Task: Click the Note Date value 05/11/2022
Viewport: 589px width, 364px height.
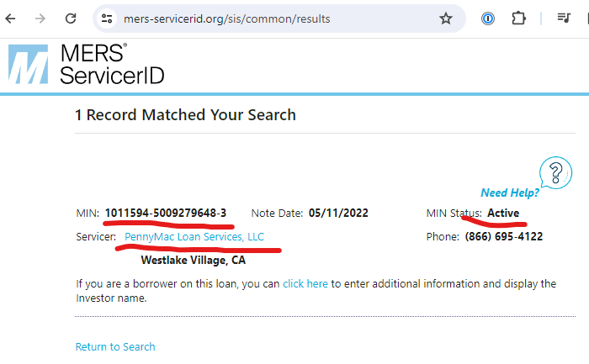Action: [338, 214]
